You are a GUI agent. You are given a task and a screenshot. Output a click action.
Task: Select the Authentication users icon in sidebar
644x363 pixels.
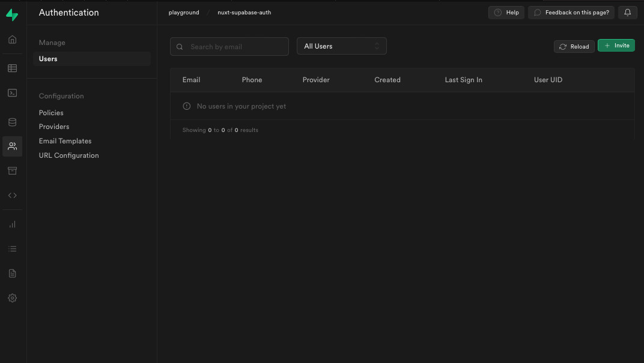[x=12, y=146]
